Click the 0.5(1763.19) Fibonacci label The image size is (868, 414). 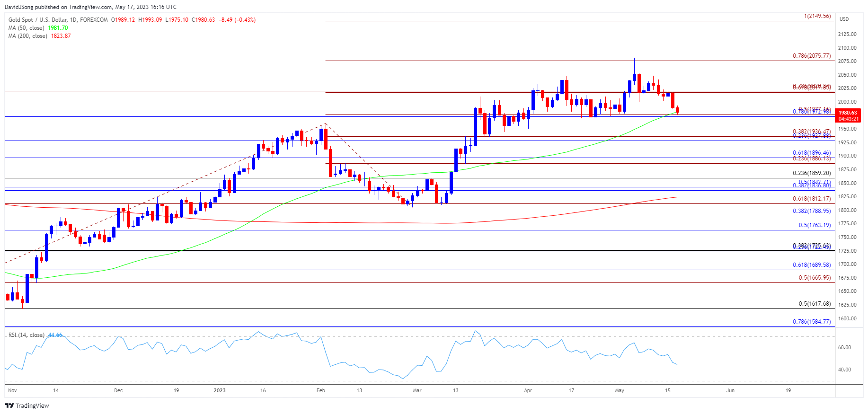[x=814, y=225]
